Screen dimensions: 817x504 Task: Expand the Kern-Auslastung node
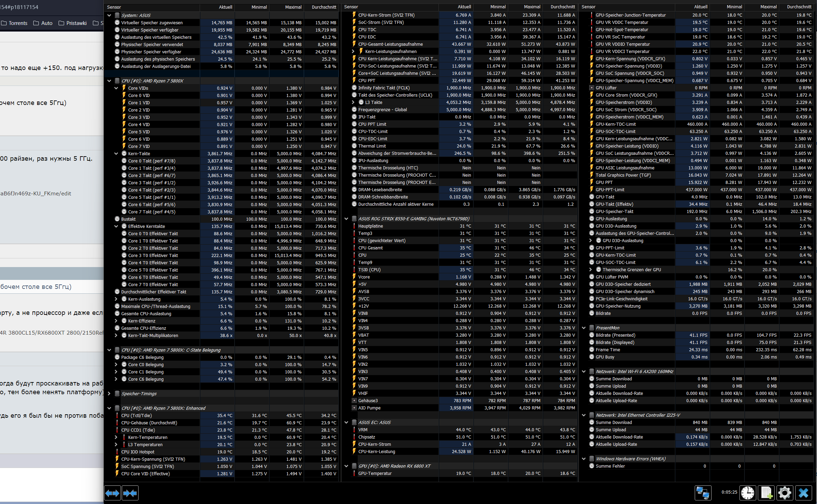[x=116, y=299]
